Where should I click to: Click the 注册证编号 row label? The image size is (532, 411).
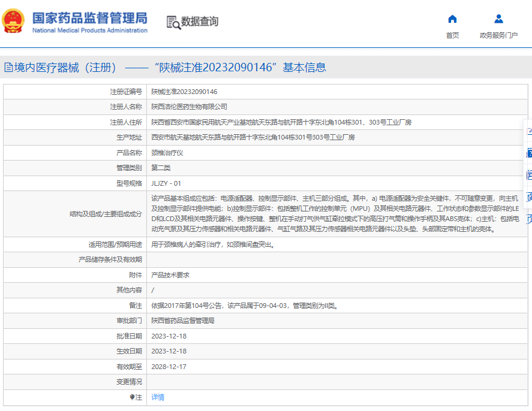click(126, 92)
